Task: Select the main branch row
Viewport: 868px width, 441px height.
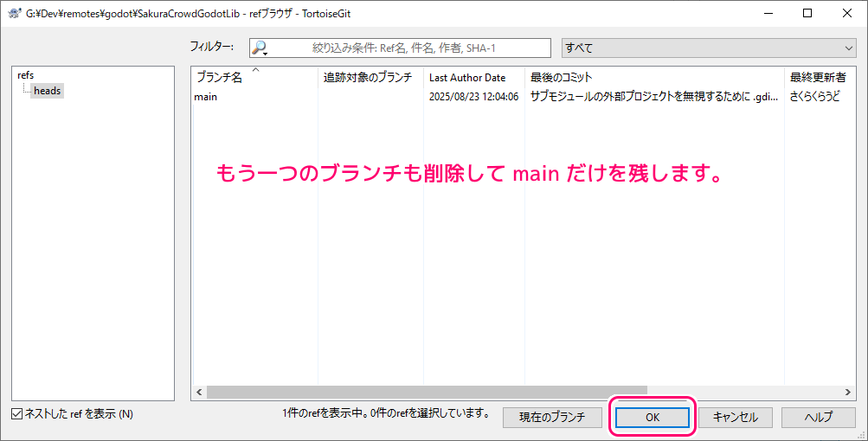Action: coord(523,97)
